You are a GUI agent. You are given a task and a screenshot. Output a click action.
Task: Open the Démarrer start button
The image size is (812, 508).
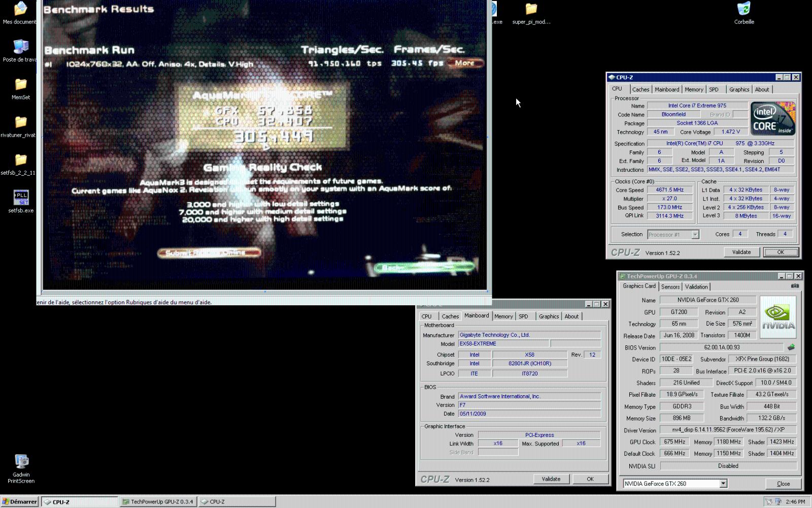pos(19,501)
